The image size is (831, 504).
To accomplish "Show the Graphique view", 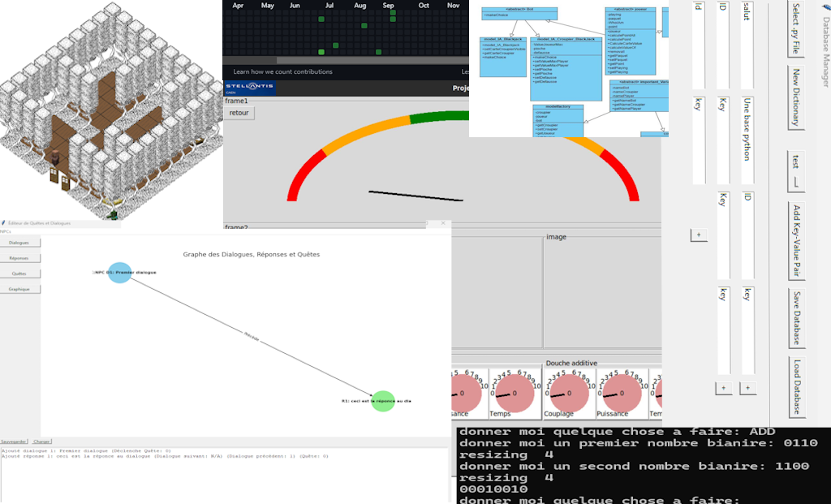I will pos(19,289).
